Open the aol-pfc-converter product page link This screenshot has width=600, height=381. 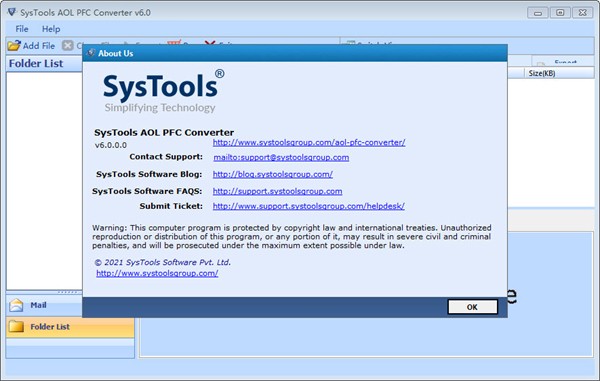point(309,143)
